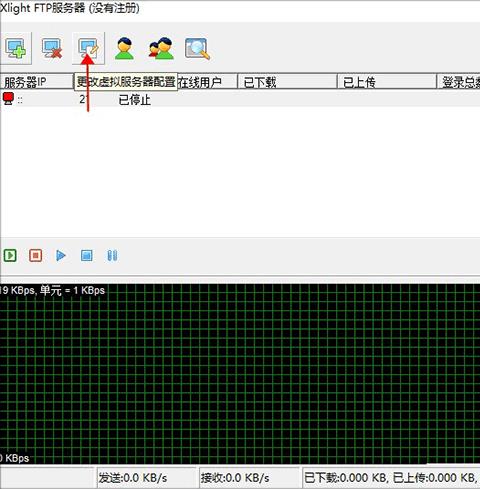This screenshot has width=480, height=489.
Task: Click the 已下载 column header
Action: pyautogui.click(x=287, y=82)
